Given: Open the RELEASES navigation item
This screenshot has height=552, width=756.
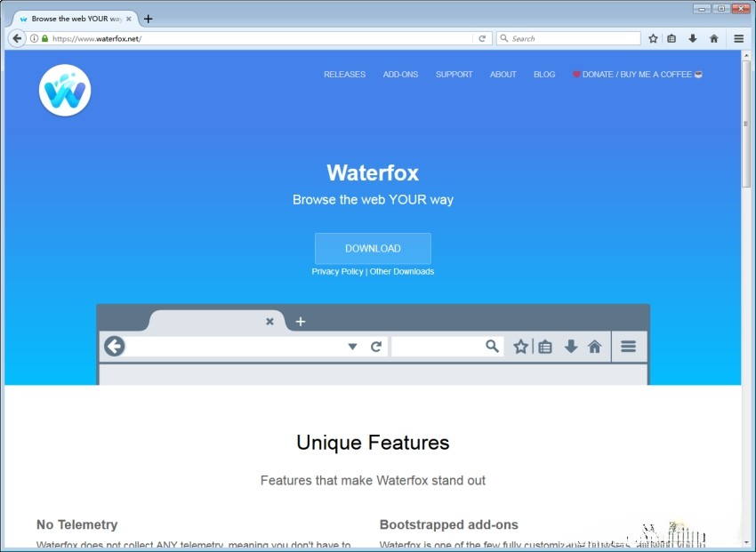Looking at the screenshot, I should pos(344,75).
